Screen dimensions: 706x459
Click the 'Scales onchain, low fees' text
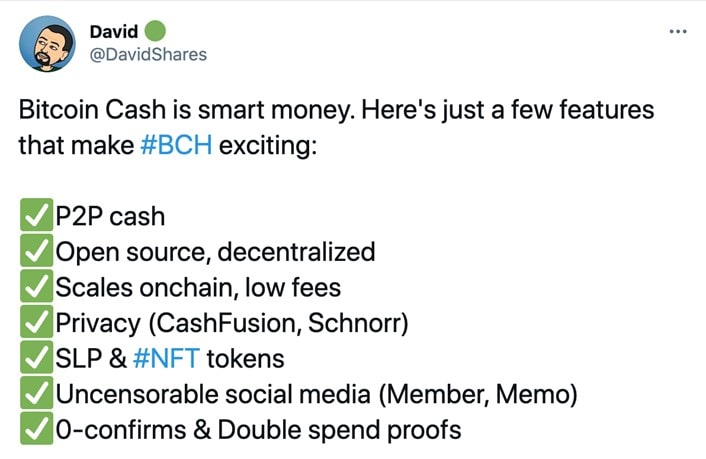[198, 287]
